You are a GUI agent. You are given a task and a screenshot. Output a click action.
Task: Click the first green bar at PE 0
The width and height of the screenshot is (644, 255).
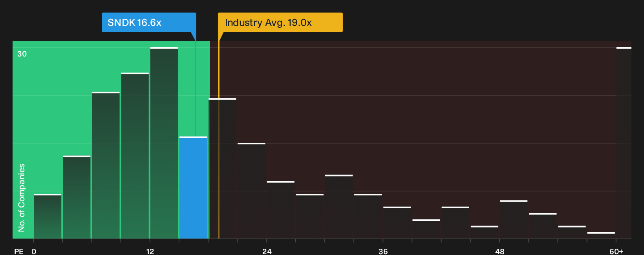pos(48,216)
